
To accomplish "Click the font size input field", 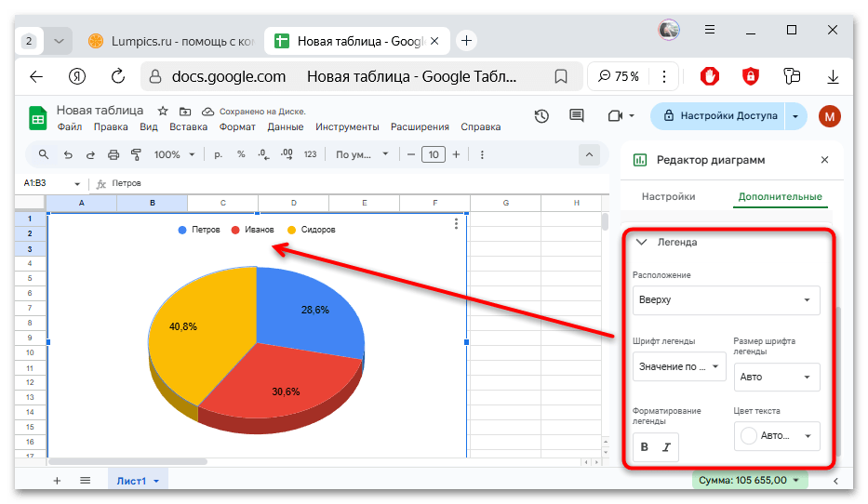I will 433,154.
